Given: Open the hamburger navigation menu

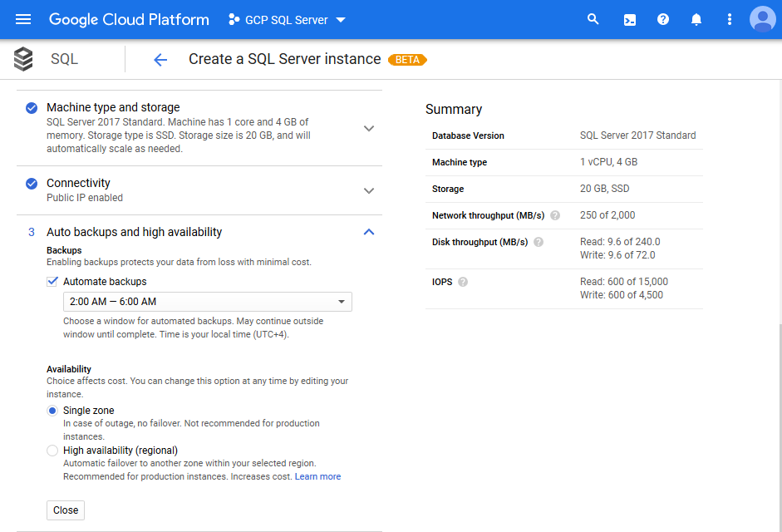Looking at the screenshot, I should (23, 19).
